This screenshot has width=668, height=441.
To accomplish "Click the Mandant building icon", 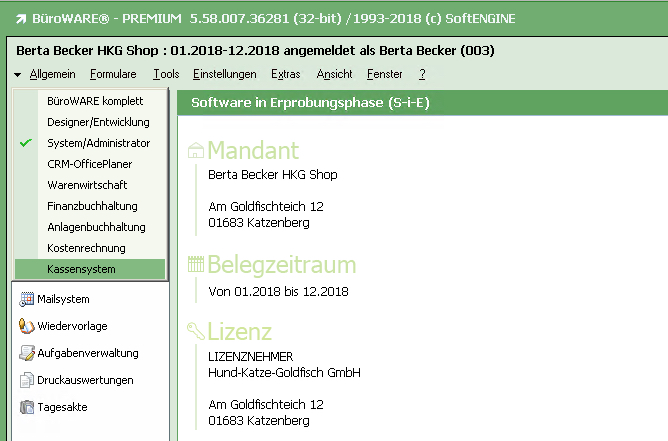I will pos(196,151).
